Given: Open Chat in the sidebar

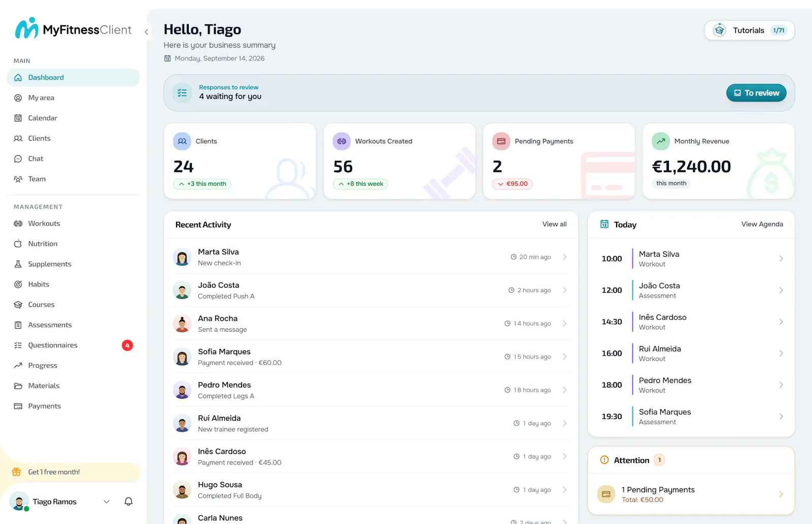Looking at the screenshot, I should [73, 159].
